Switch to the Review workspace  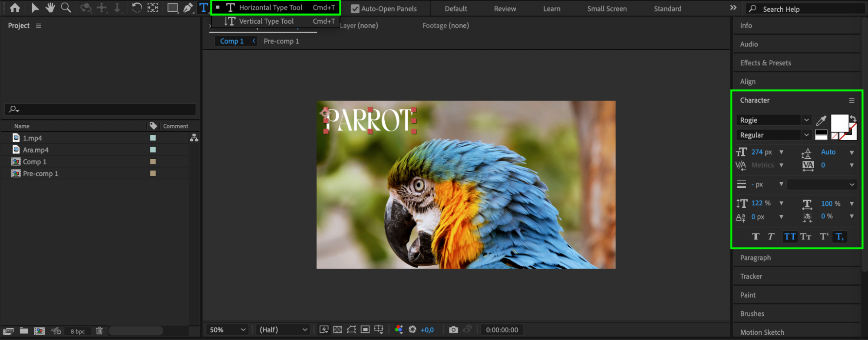tap(505, 9)
